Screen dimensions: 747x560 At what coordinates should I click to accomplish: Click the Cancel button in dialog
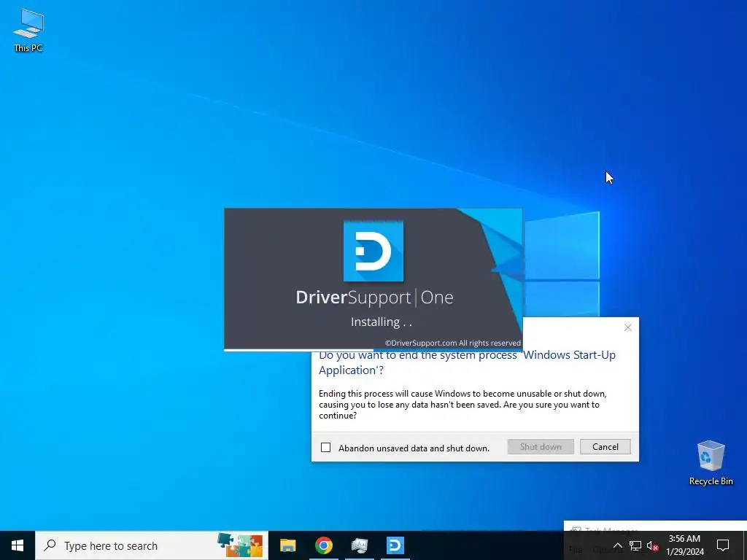click(605, 447)
